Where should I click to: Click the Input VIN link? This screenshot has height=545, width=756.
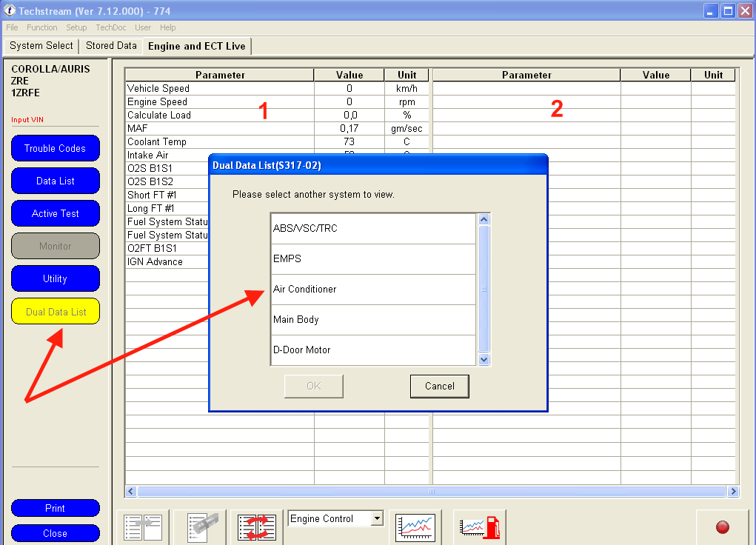tap(27, 120)
